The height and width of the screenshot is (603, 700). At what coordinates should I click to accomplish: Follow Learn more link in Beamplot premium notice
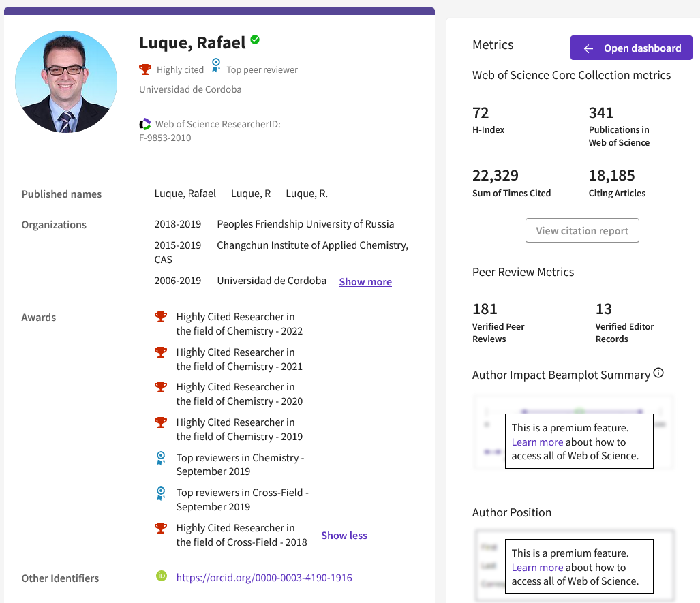tap(537, 442)
